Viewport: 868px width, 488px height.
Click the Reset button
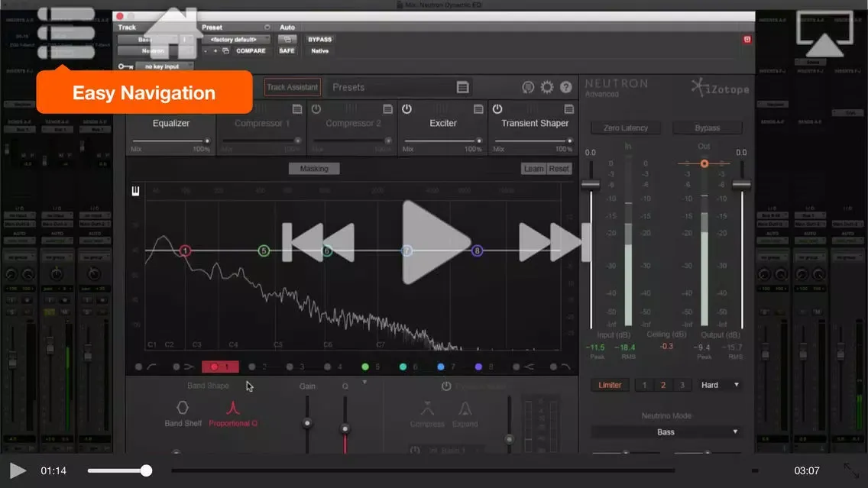pyautogui.click(x=559, y=169)
